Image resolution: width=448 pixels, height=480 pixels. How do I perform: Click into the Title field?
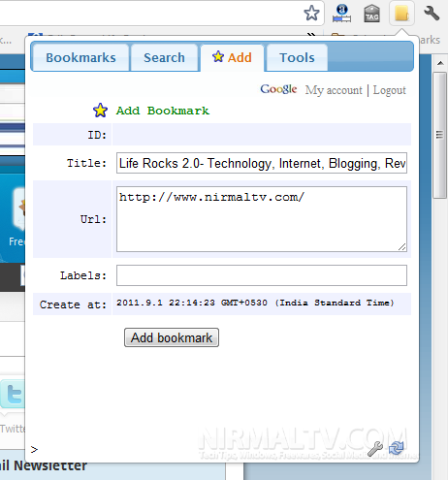pyautogui.click(x=262, y=163)
